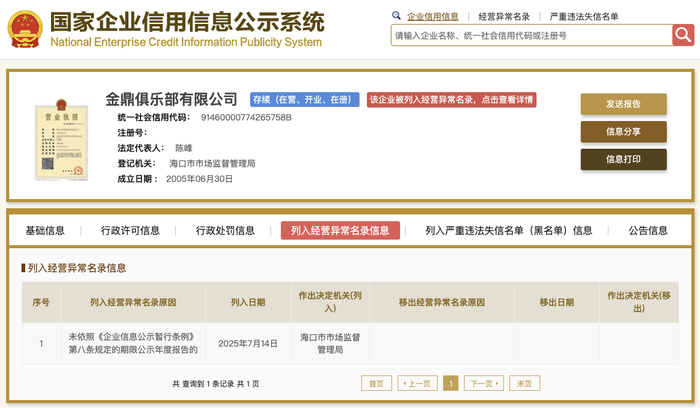
Task: Switch to the 行政处罚信息 tab
Action: [225, 230]
